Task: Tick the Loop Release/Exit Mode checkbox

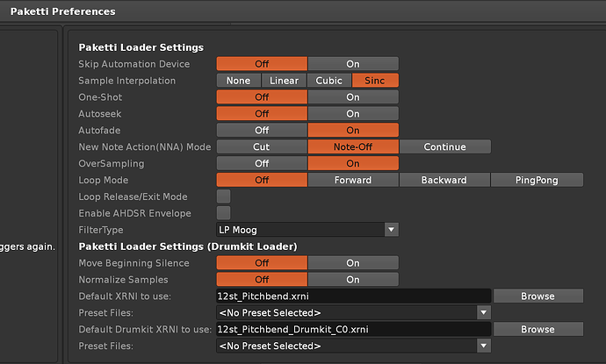Action: click(223, 196)
